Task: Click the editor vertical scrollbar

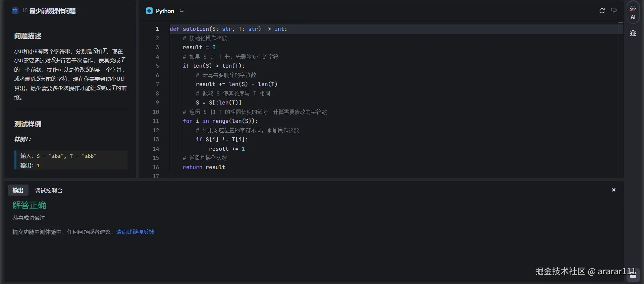Action: point(621,100)
